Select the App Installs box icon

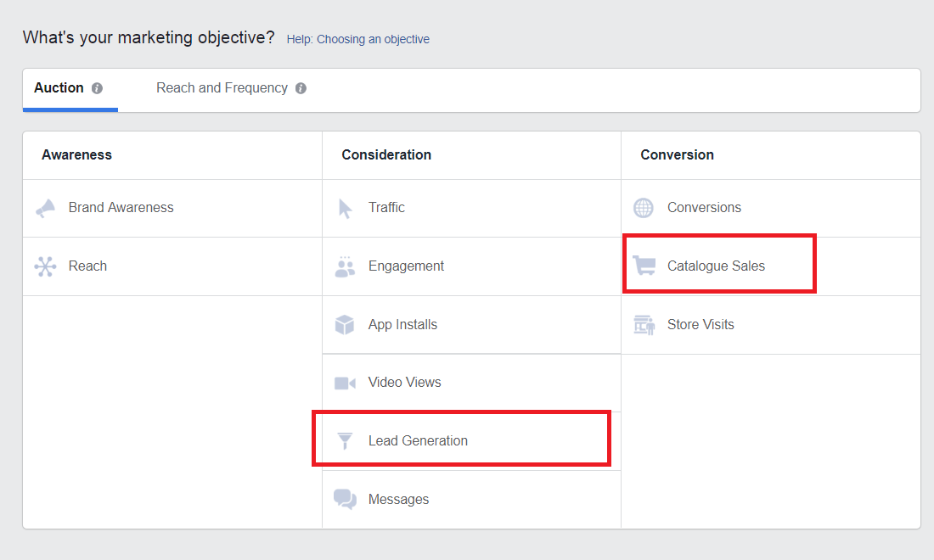coord(345,325)
